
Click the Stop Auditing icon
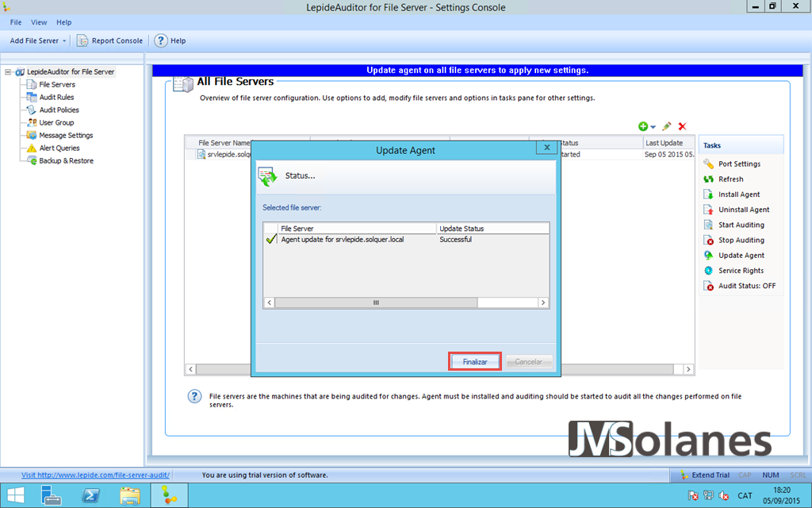[708, 240]
